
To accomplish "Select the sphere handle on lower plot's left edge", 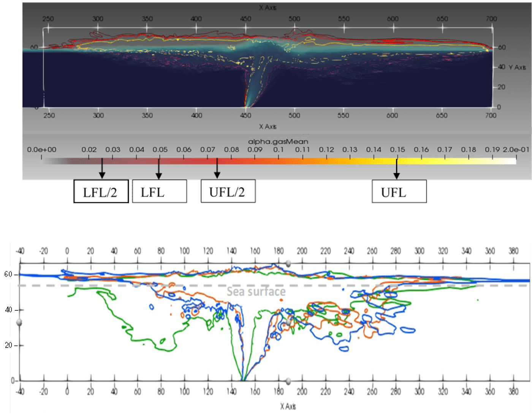I will coord(19,322).
